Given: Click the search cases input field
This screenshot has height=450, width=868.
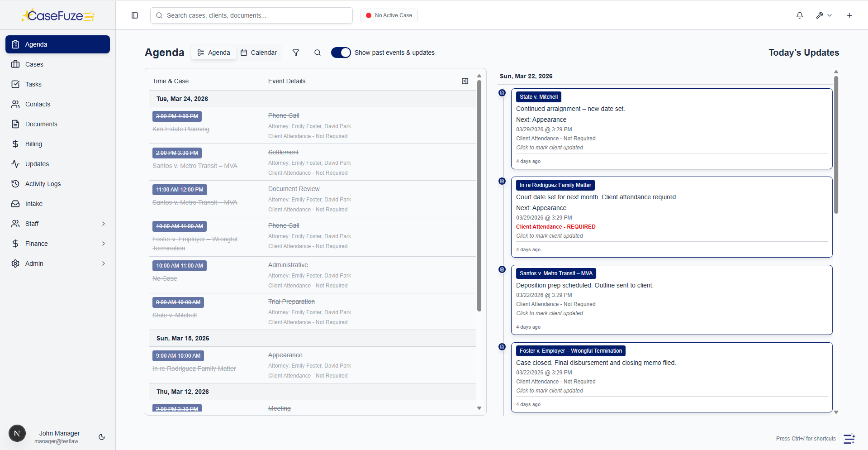Looking at the screenshot, I should point(251,15).
